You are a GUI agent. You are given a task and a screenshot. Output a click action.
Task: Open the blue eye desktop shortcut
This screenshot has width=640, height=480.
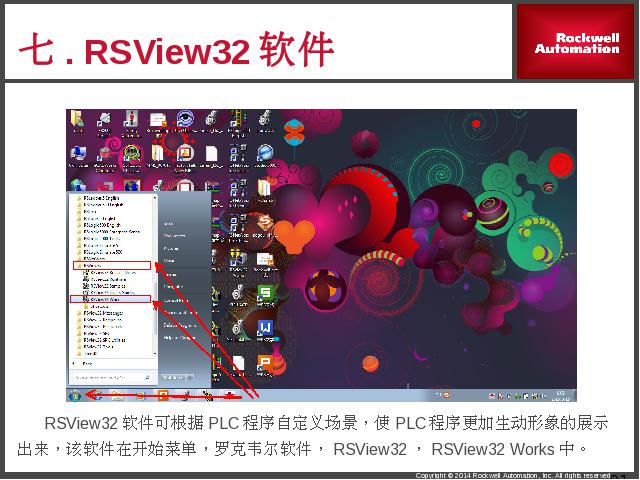(x=185, y=118)
